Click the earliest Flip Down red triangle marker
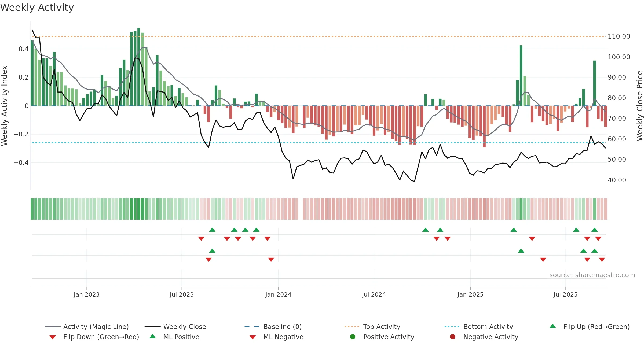The image size is (644, 362). pos(201,239)
